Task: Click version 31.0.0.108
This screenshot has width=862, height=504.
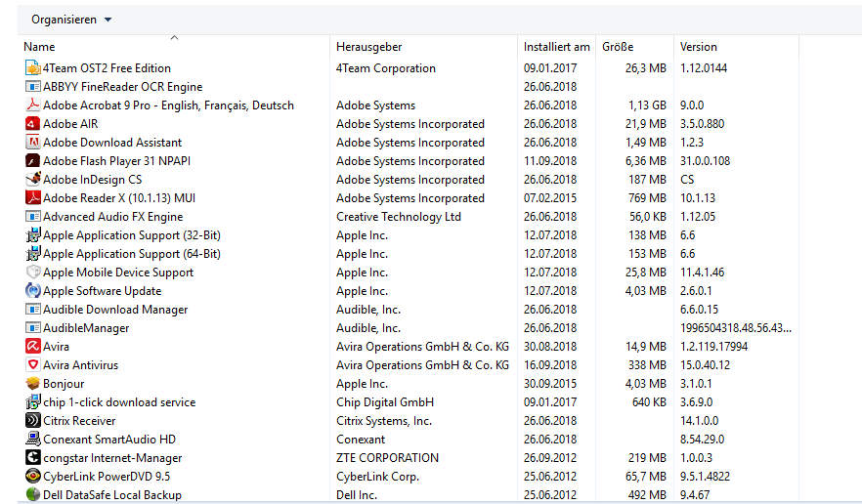Action: tap(706, 161)
